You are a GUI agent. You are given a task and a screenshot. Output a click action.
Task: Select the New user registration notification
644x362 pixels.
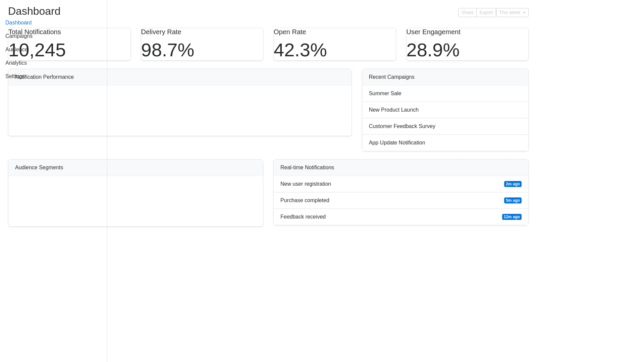(x=306, y=184)
